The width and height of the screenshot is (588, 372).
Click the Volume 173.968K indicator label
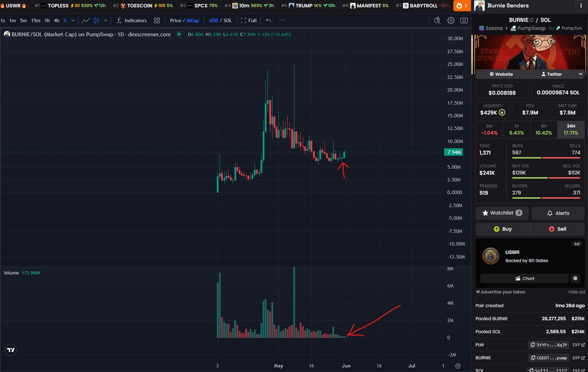tap(22, 273)
